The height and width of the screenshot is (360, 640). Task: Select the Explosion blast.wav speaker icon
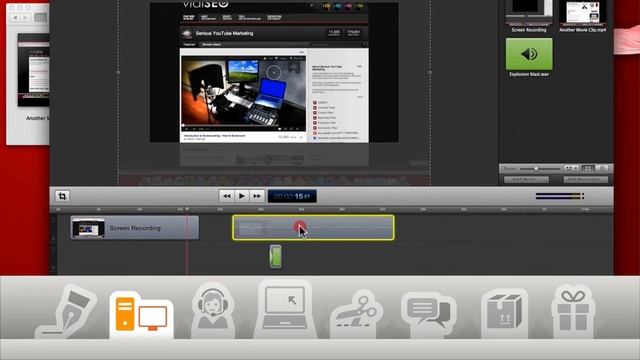pyautogui.click(x=529, y=54)
